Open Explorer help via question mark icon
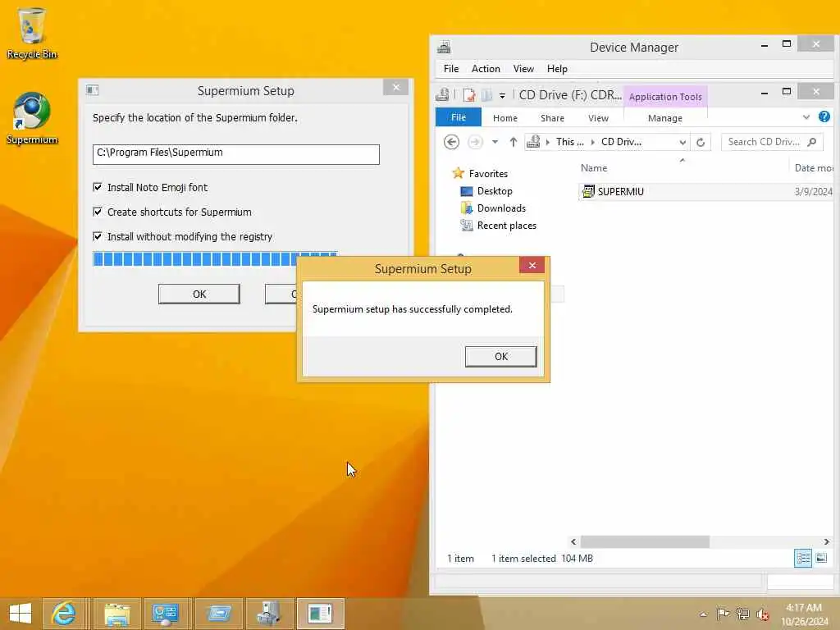This screenshot has height=630, width=840. pos(824,116)
